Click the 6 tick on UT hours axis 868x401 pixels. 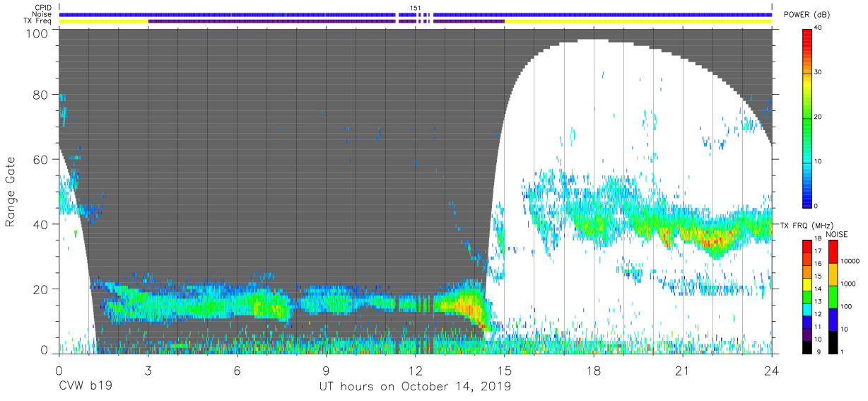(x=237, y=370)
